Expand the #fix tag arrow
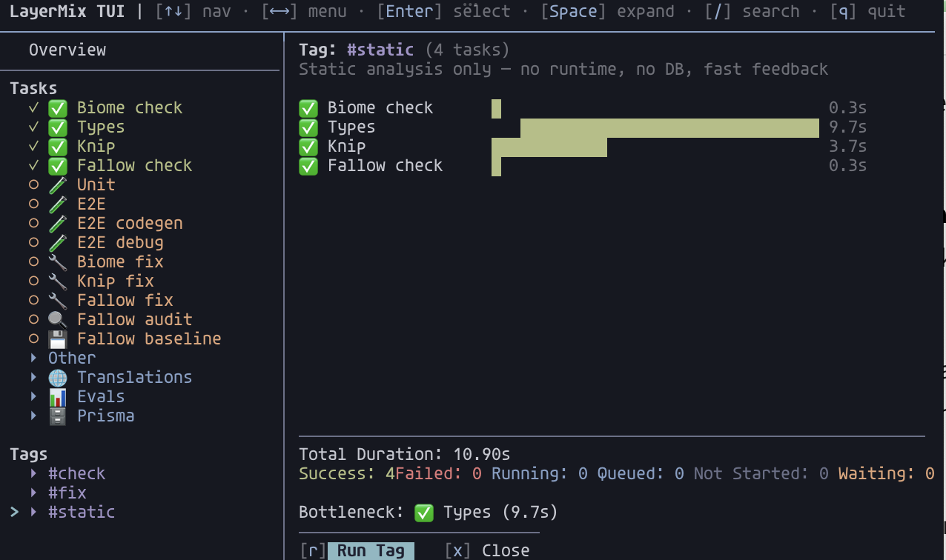Screen dimensions: 946x560 [33, 493]
